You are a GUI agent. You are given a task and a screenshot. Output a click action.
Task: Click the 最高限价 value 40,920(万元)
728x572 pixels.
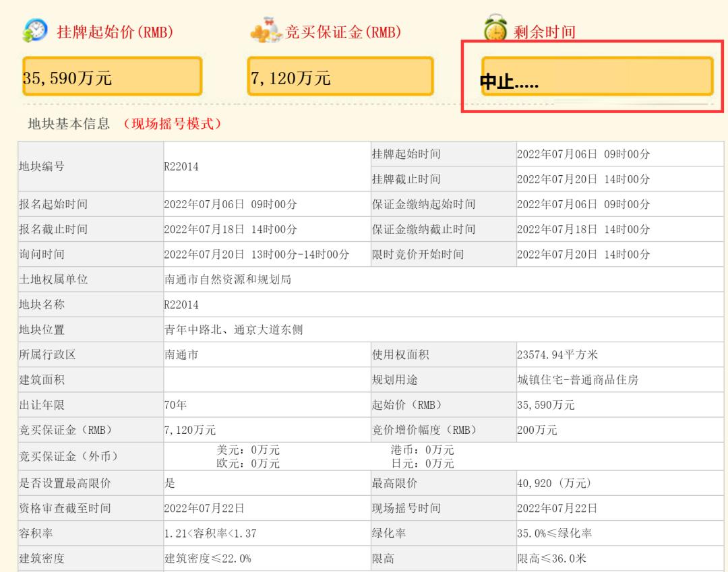click(554, 483)
